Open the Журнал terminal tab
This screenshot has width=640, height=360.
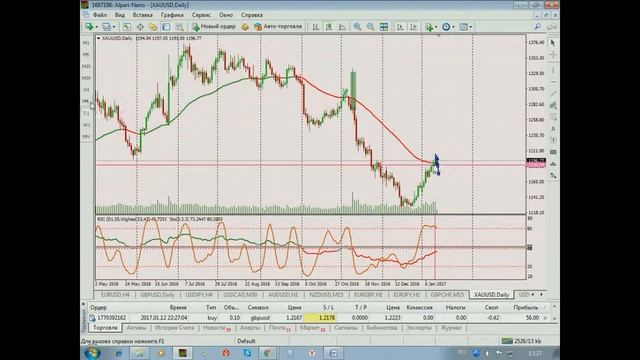point(451,328)
